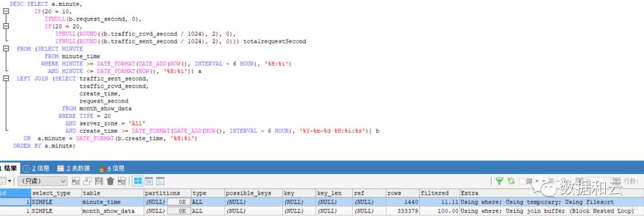Collapse the fold marker beside IF(20 = 20,

pos(6,26)
